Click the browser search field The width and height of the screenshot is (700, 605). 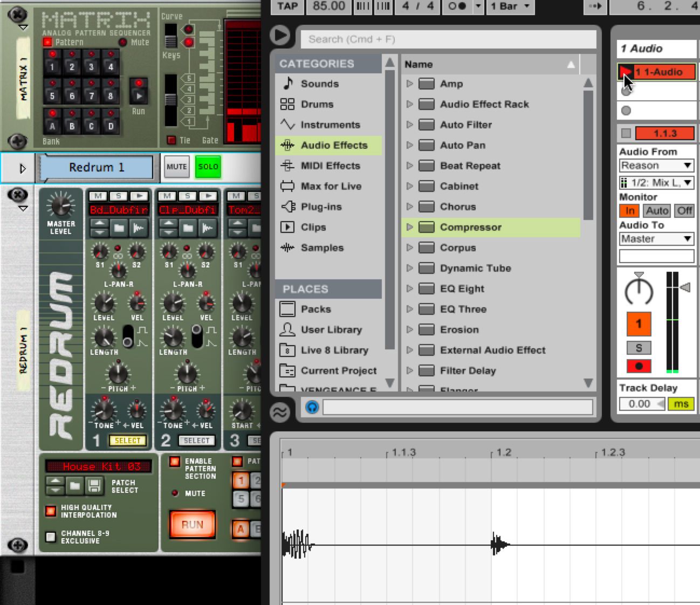click(x=448, y=39)
